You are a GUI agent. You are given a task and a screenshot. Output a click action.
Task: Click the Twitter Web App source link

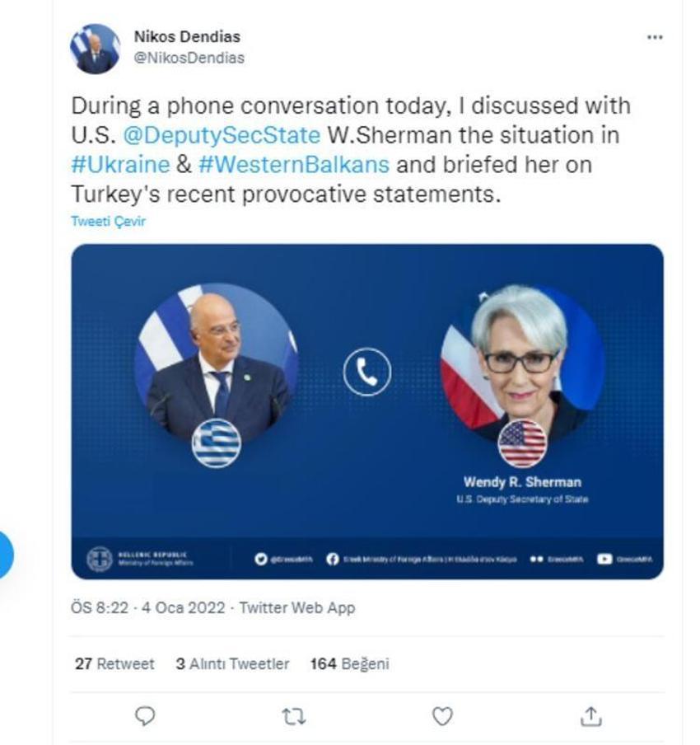click(x=296, y=607)
